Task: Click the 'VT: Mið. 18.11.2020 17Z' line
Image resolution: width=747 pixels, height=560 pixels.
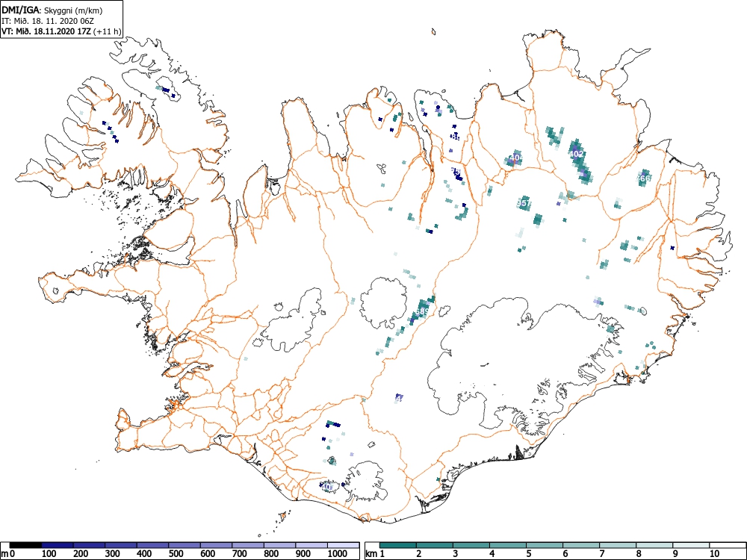Action: click(47, 31)
